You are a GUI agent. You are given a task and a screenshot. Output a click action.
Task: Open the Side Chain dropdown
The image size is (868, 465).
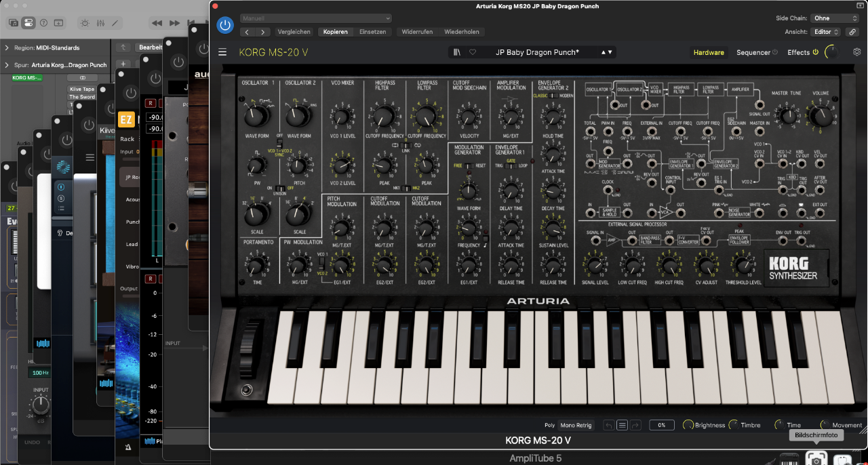pos(835,18)
